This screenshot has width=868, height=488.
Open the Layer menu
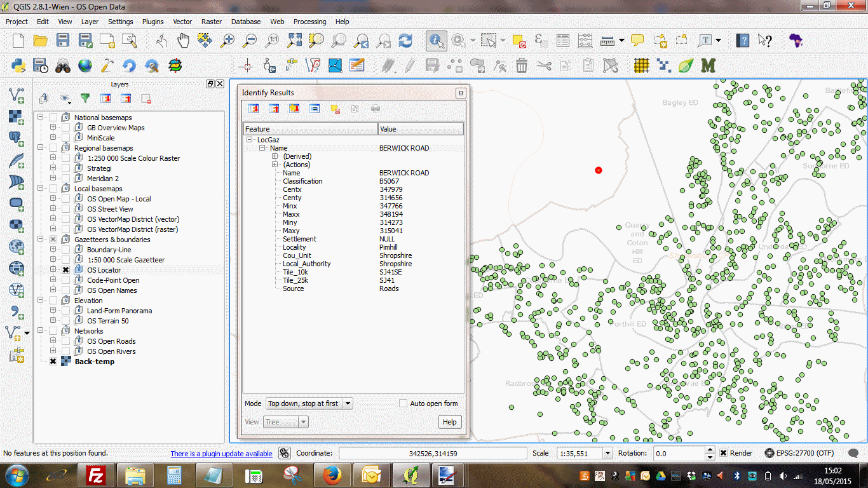pos(90,22)
